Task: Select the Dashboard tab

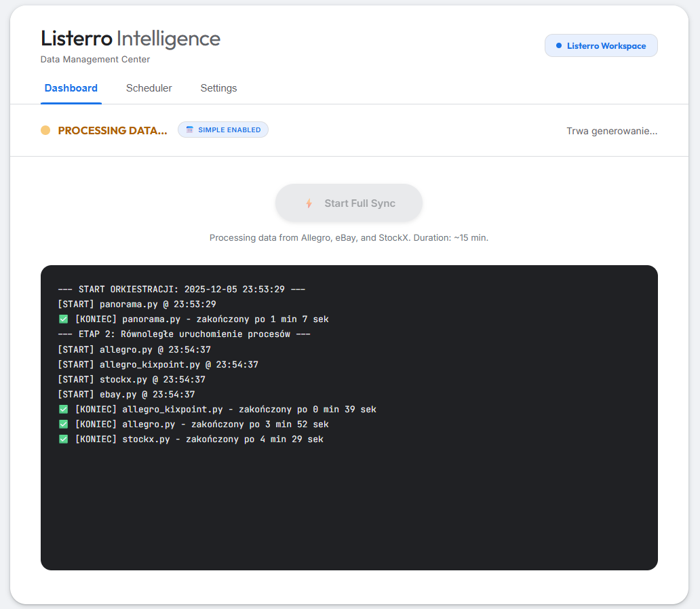Action: coord(71,88)
